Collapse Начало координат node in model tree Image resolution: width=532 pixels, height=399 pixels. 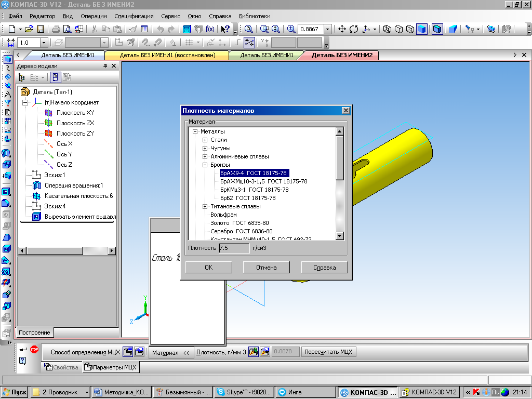(25, 102)
